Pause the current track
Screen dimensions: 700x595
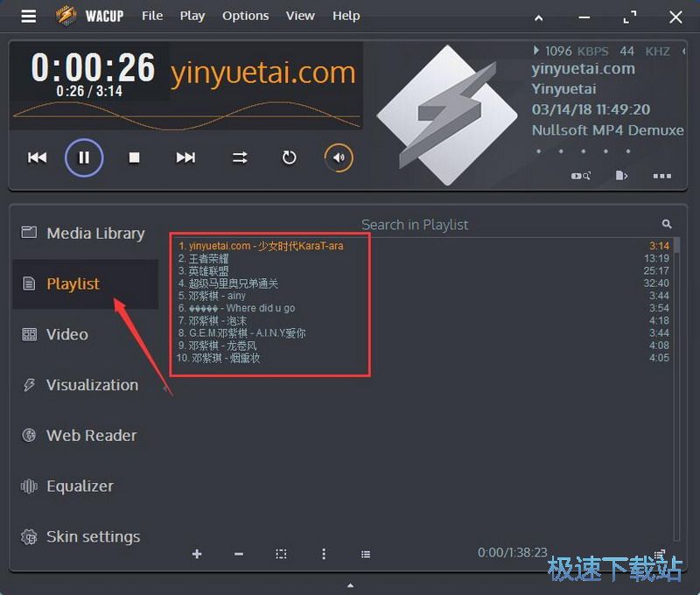(x=83, y=157)
